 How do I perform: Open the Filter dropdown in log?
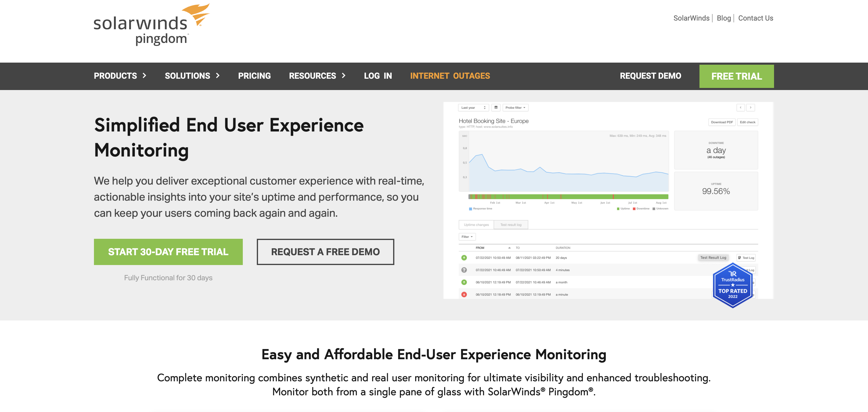467,237
